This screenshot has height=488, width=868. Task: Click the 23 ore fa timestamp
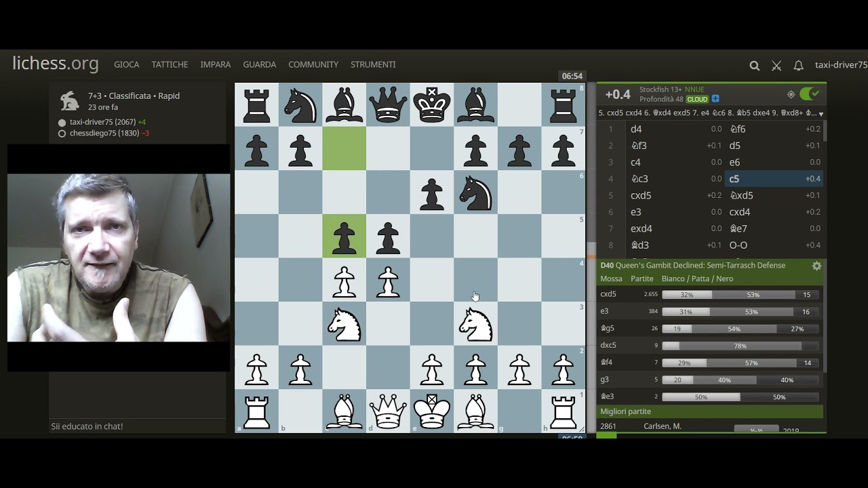[x=103, y=107]
